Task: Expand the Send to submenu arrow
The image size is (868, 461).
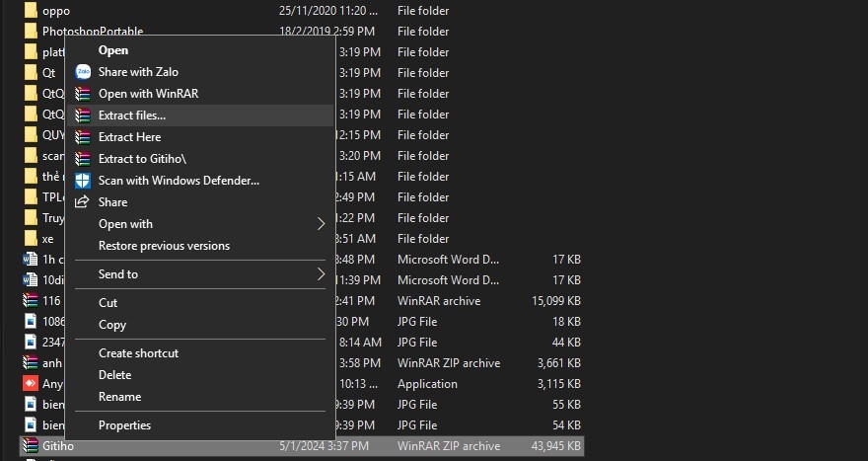Action: (322, 273)
